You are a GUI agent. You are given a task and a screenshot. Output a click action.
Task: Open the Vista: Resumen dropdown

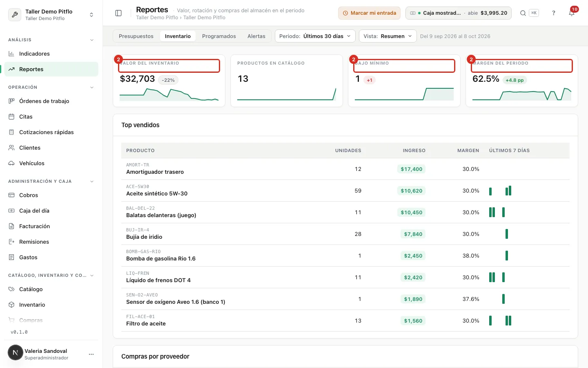click(388, 36)
